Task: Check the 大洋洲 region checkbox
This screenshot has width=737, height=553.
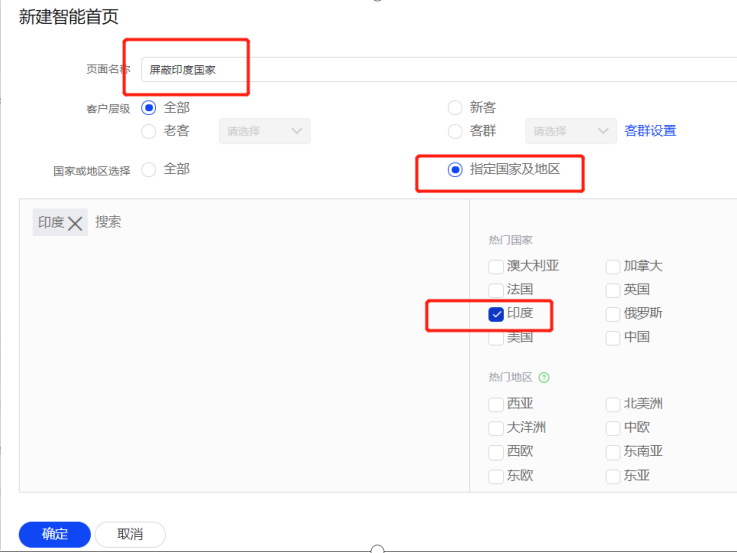Action: click(x=496, y=428)
